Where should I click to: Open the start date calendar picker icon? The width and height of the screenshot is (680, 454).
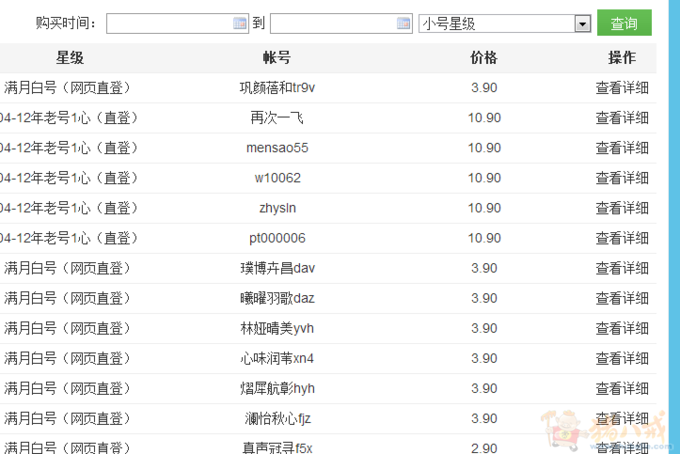(240, 23)
